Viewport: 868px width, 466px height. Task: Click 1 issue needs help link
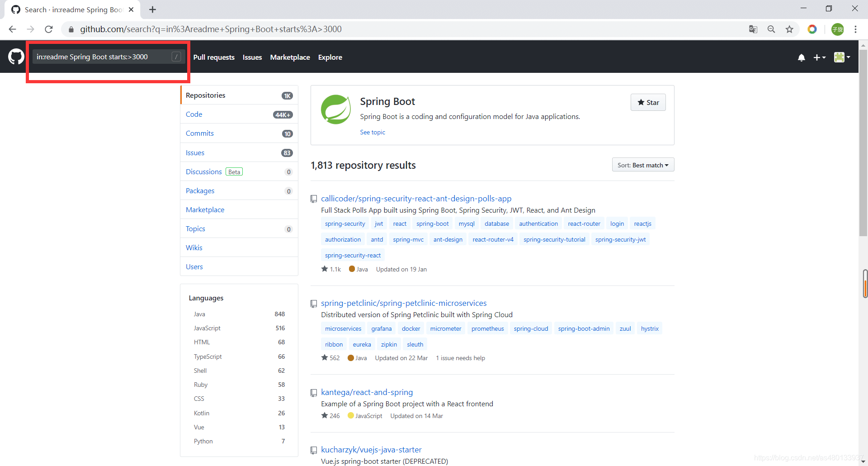click(x=460, y=358)
